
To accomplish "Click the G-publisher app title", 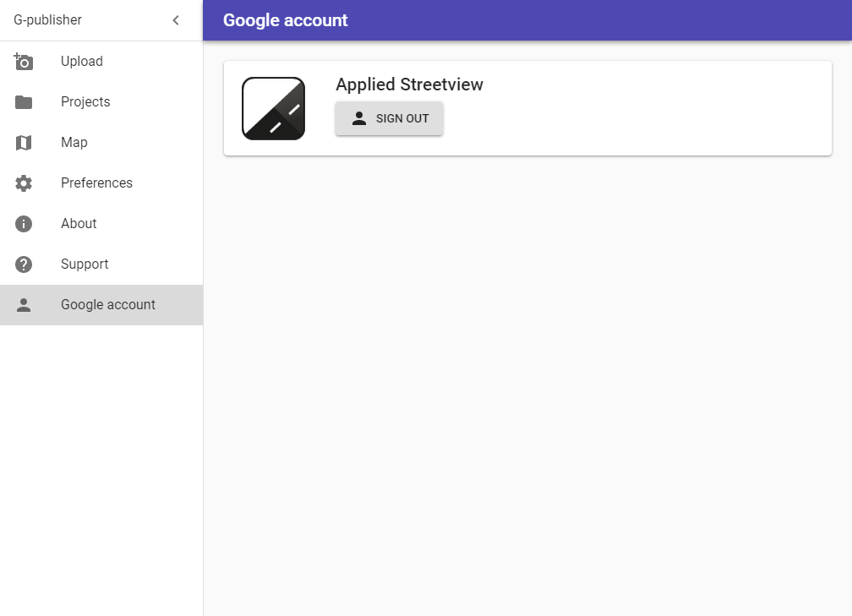I will [x=48, y=20].
